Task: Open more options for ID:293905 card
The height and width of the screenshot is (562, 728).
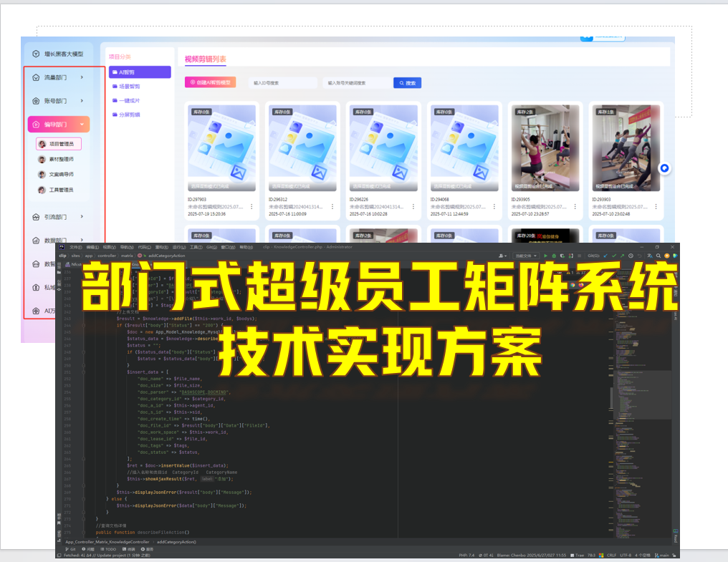Action: (575, 206)
